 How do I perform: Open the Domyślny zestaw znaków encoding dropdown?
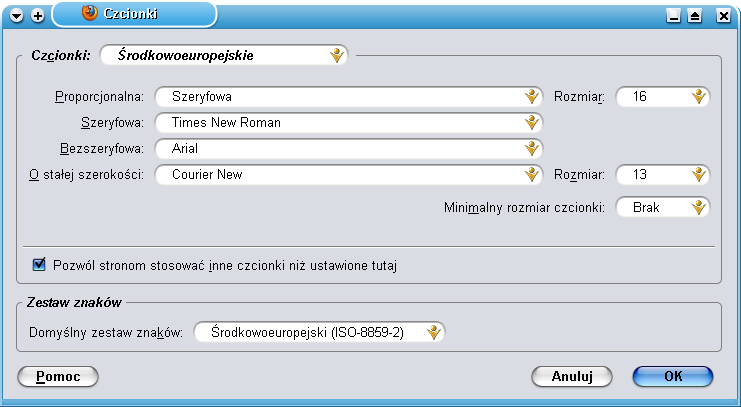point(318,332)
